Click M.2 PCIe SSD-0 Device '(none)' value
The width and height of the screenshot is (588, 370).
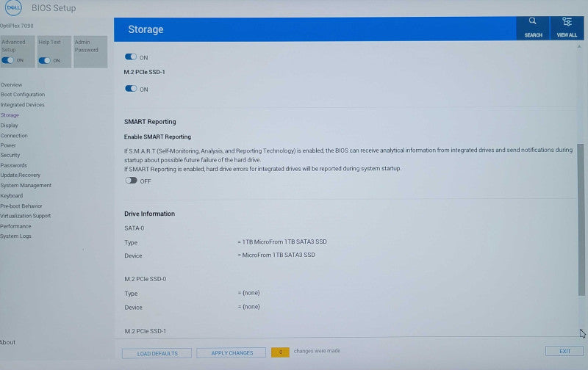click(249, 307)
